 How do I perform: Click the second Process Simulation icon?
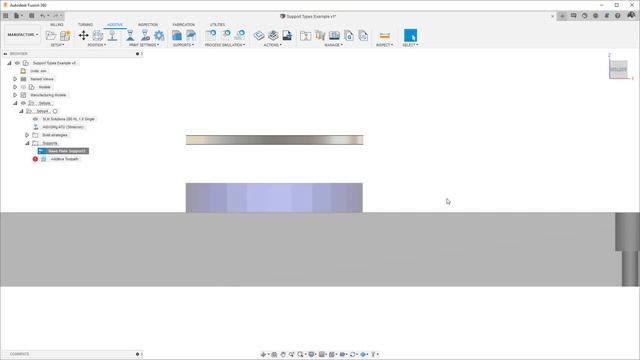(226, 36)
